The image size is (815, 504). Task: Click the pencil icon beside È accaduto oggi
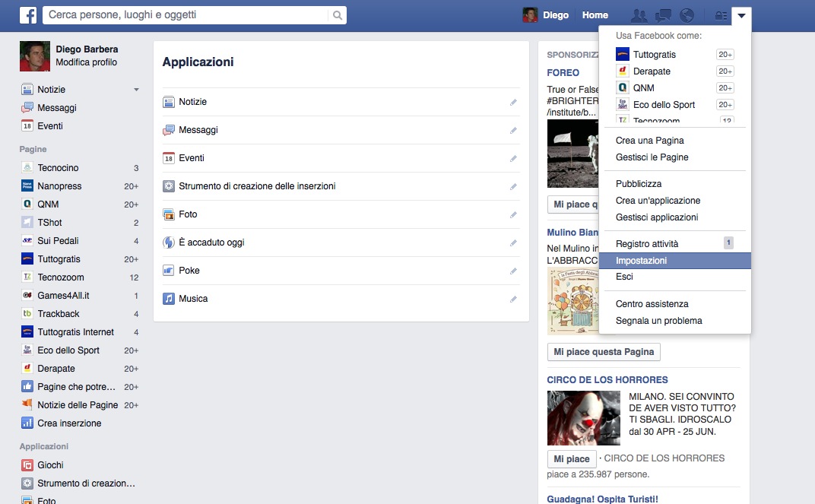[513, 242]
